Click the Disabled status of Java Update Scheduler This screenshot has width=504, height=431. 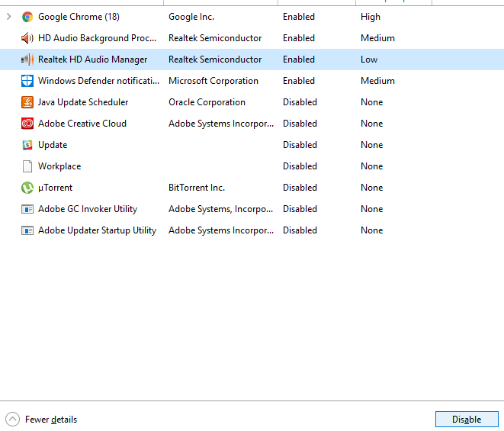pos(300,102)
